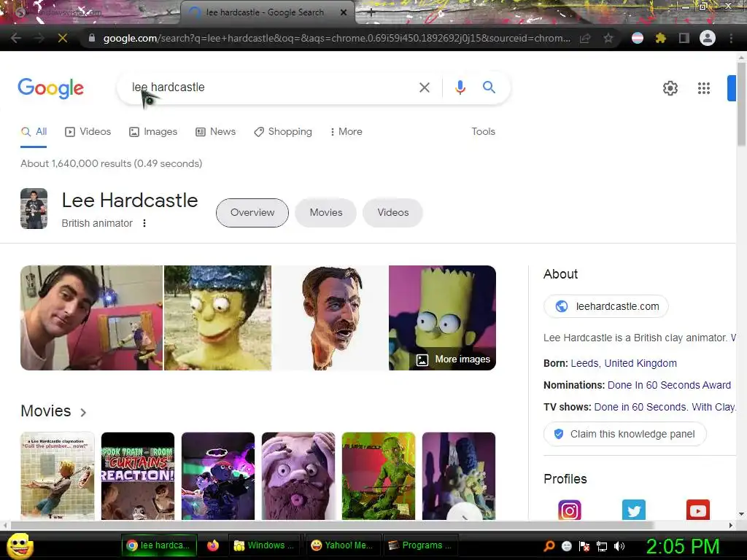747x560 pixels.
Task: Open the Chrome side panel icon
Action: pyautogui.click(x=684, y=38)
